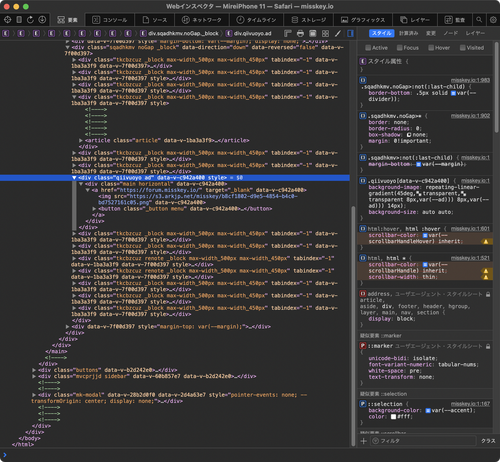Image resolution: width=500 pixels, height=462 pixels.
Task: Click warning icon beside scrollbar-width: thin
Action: pos(486,277)
